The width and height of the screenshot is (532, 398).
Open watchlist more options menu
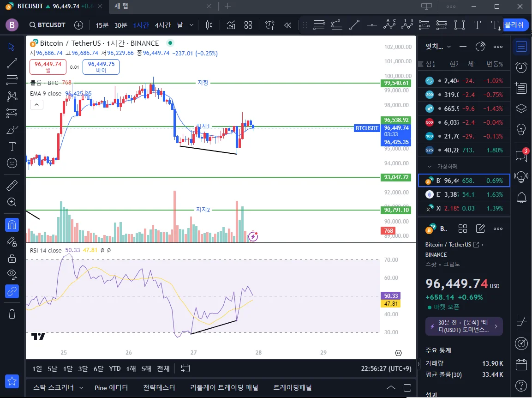point(498,47)
